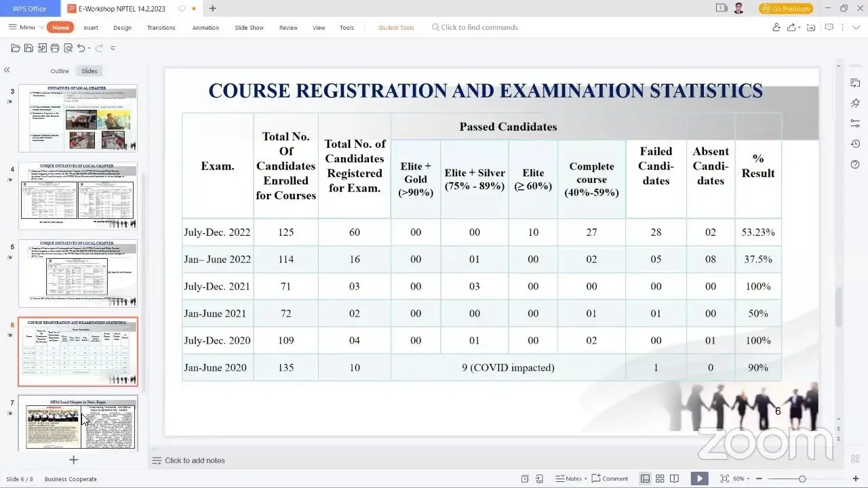The width and height of the screenshot is (868, 488).
Task: Open the Animation ribbon tab
Action: (x=205, y=28)
